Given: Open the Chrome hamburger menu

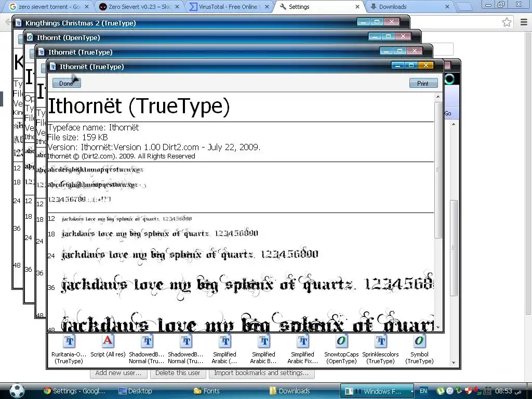Looking at the screenshot, I should (524, 22).
